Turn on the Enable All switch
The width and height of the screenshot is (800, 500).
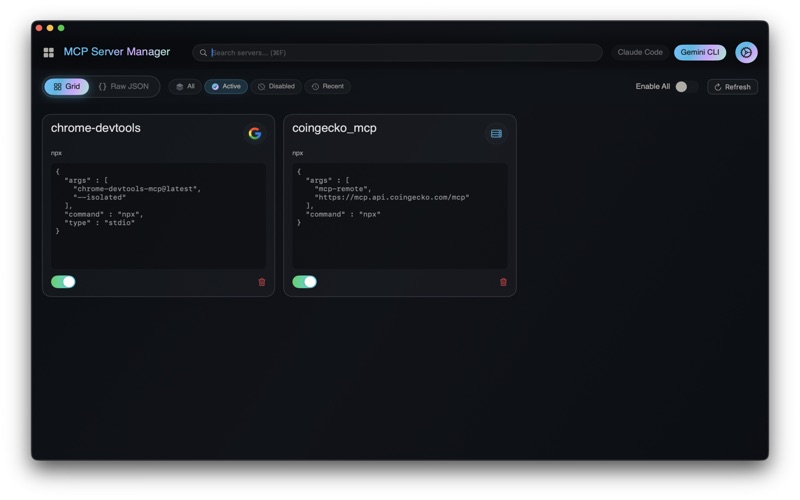point(685,87)
